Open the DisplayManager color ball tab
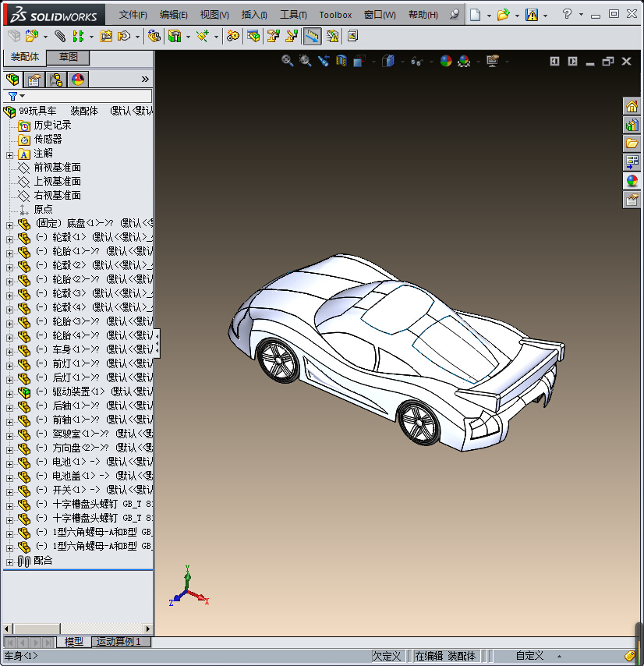This screenshot has height=666, width=644. (x=77, y=79)
